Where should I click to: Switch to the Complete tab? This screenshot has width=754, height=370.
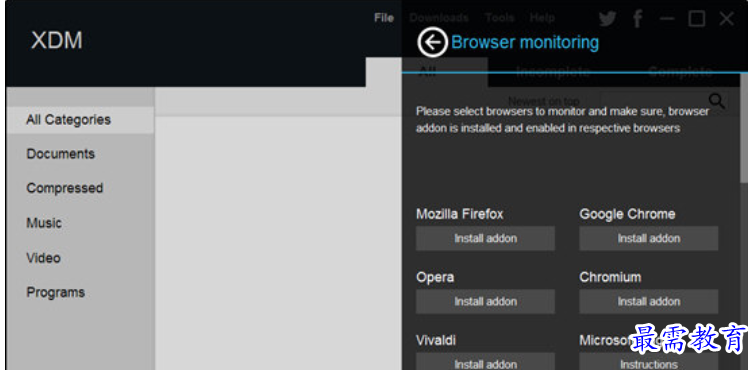point(680,72)
